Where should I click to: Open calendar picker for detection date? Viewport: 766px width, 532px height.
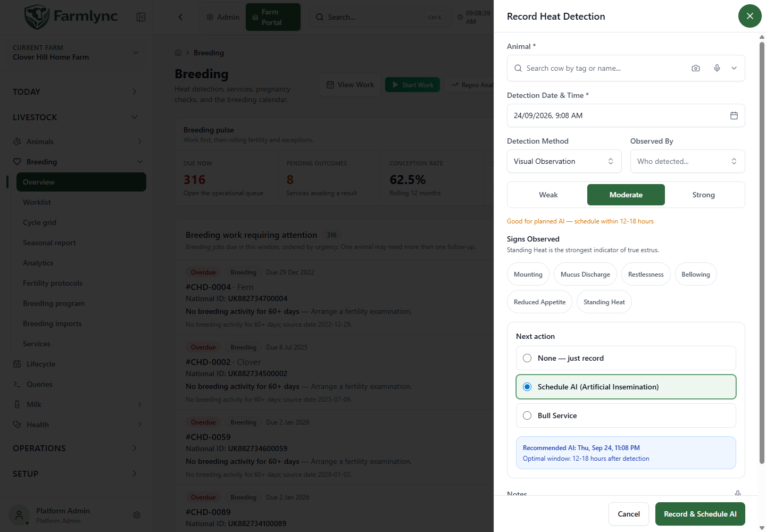click(x=734, y=115)
